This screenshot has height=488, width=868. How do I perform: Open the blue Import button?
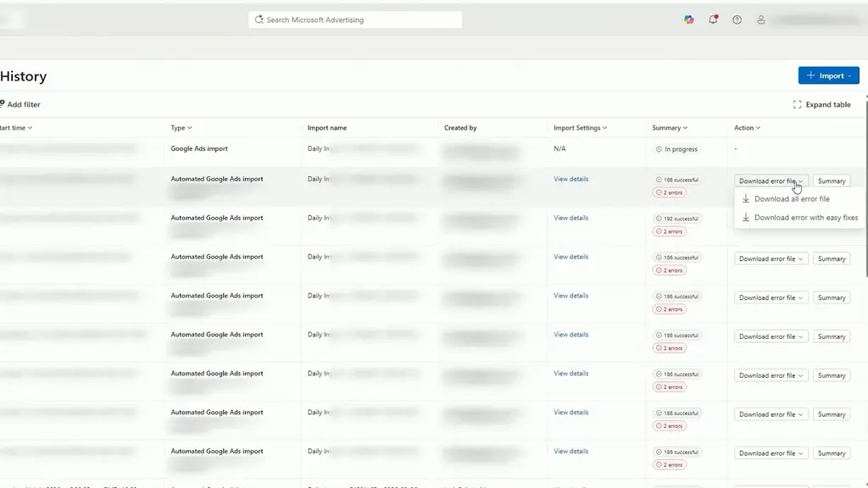pyautogui.click(x=829, y=75)
